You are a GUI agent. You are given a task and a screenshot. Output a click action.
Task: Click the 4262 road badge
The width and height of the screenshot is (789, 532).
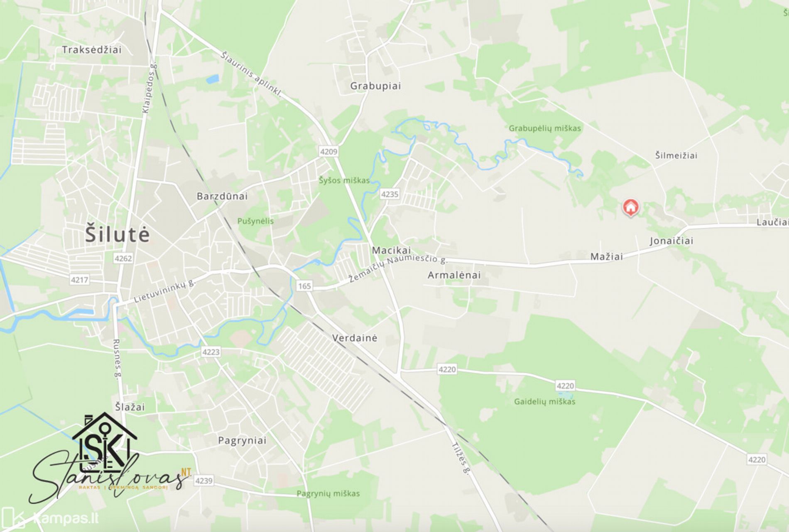(x=123, y=259)
